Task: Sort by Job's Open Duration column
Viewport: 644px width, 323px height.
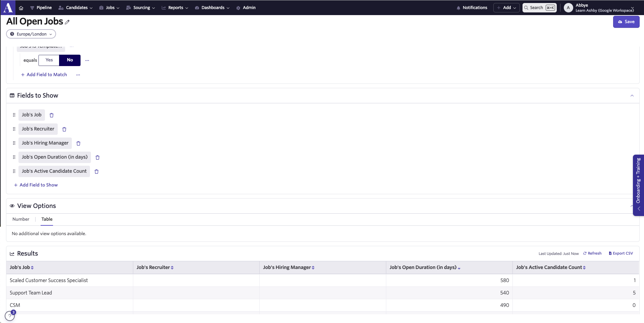Action: pos(425,268)
